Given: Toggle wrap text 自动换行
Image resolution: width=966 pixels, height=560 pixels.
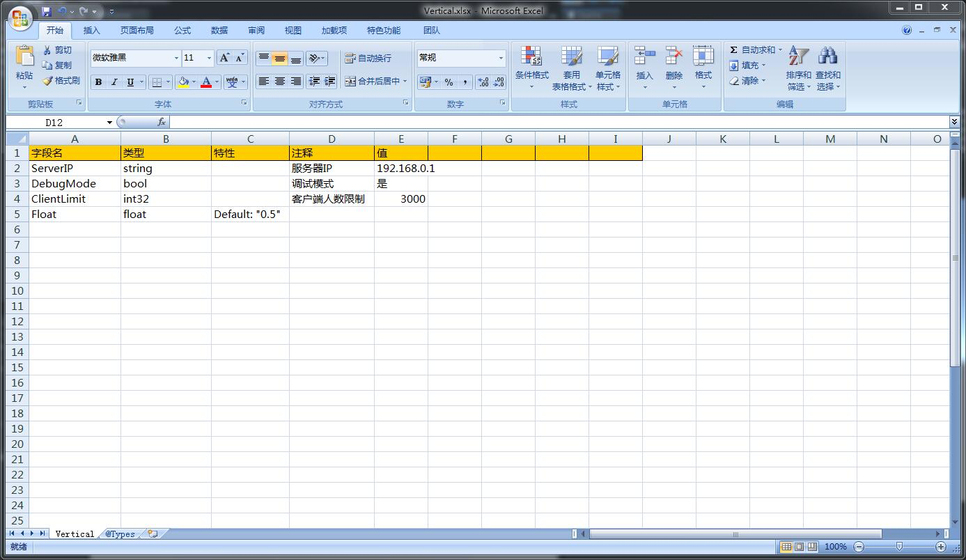Looking at the screenshot, I should pyautogui.click(x=368, y=59).
